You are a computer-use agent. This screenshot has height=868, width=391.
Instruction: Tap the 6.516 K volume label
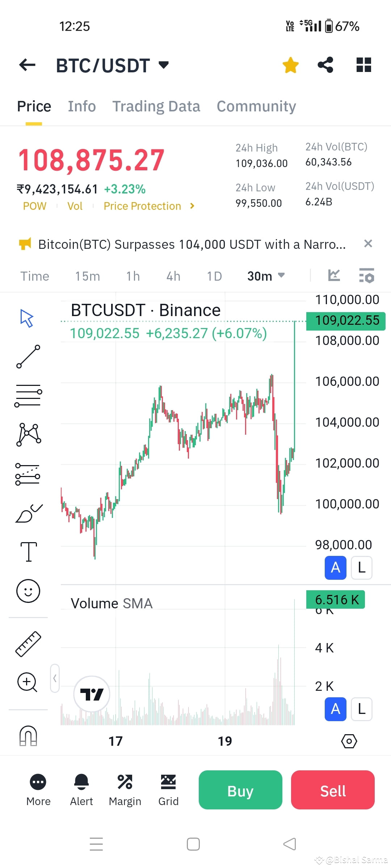tap(336, 600)
